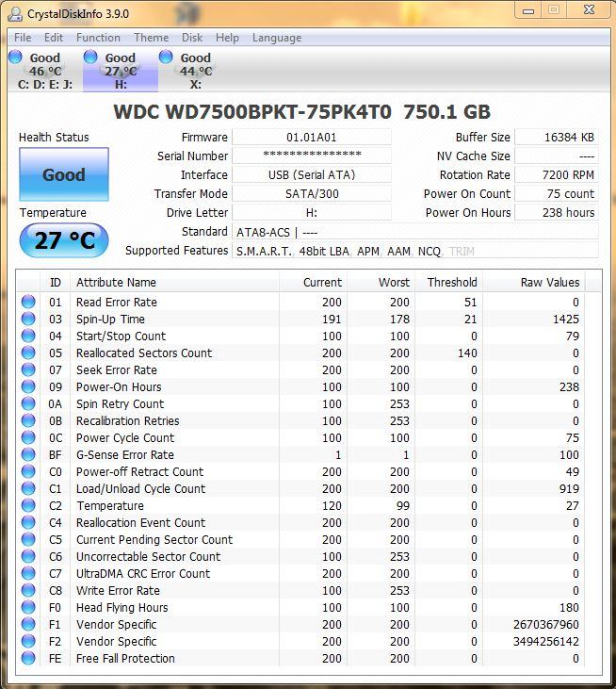Screen dimensions: 616x689
Task: Click the status orb of G-Sense Error Rate
Action: pyautogui.click(x=28, y=454)
